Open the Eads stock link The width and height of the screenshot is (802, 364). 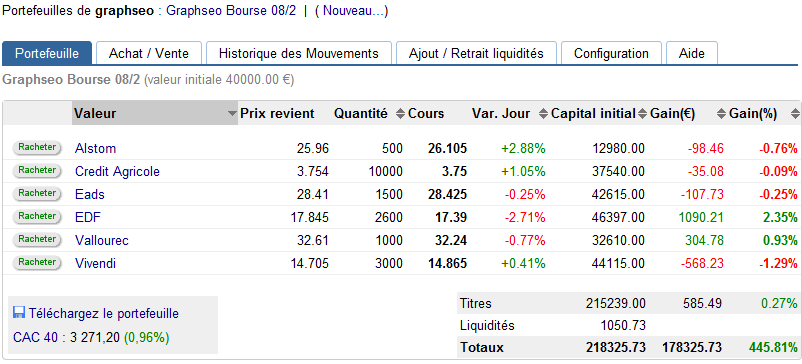click(90, 194)
